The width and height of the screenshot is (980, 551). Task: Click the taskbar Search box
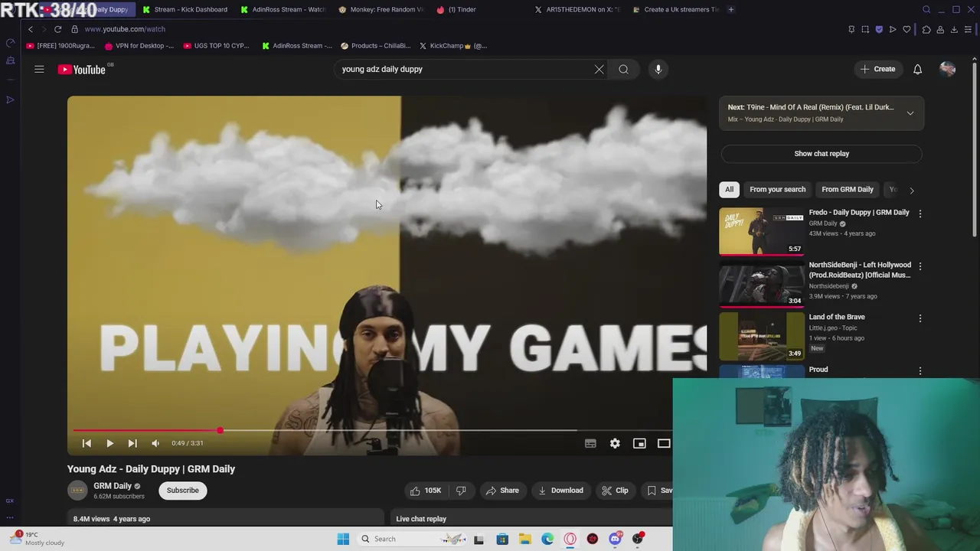pyautogui.click(x=412, y=539)
